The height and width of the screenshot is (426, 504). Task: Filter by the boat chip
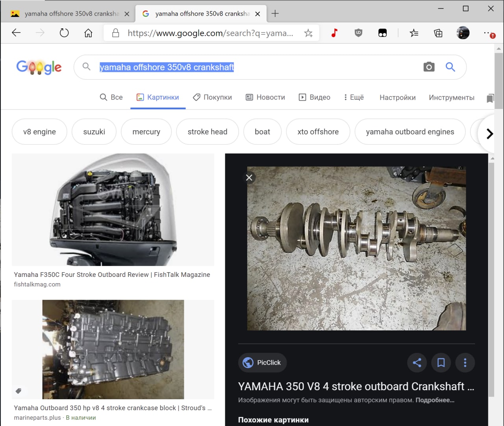click(x=262, y=132)
